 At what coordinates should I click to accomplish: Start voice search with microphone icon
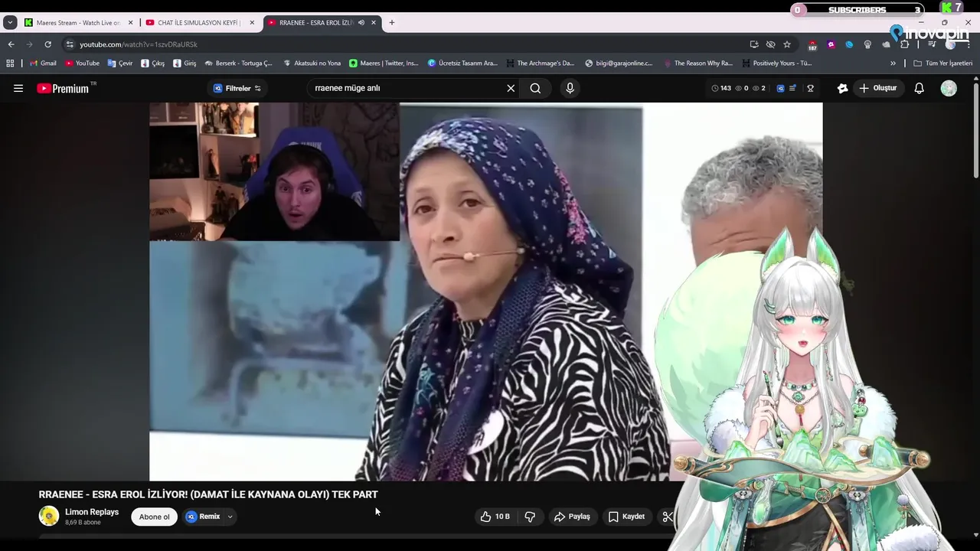tap(570, 88)
